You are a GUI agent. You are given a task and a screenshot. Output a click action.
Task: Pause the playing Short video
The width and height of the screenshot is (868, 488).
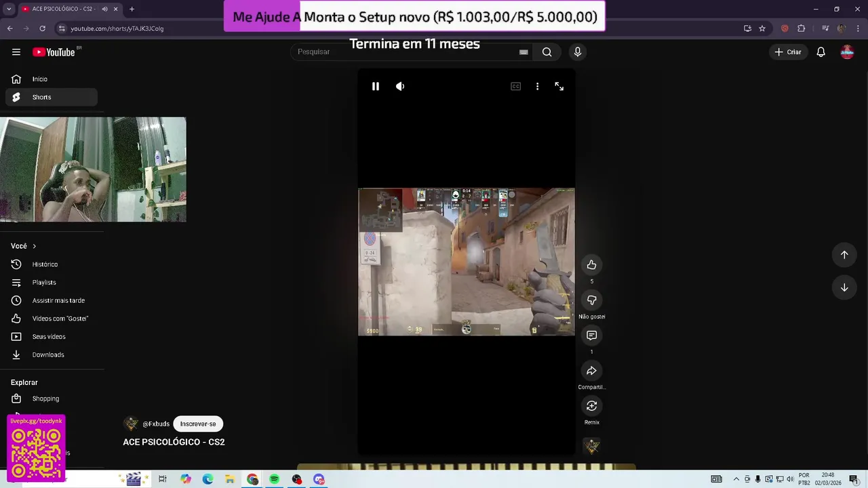coord(375,86)
